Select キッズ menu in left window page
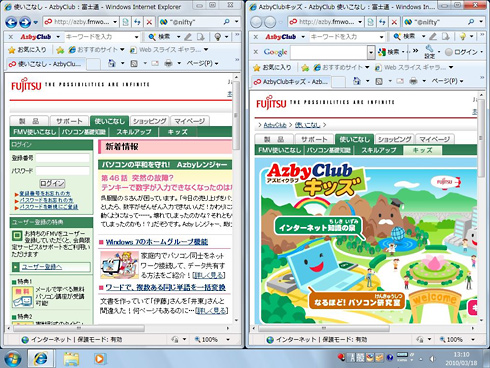The image size is (490, 368). [177, 132]
